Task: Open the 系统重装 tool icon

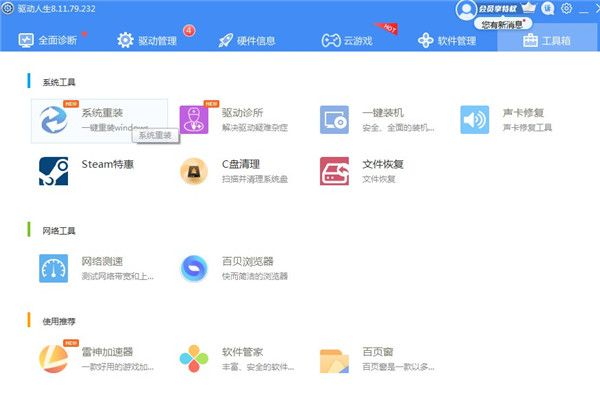Action: pos(54,120)
